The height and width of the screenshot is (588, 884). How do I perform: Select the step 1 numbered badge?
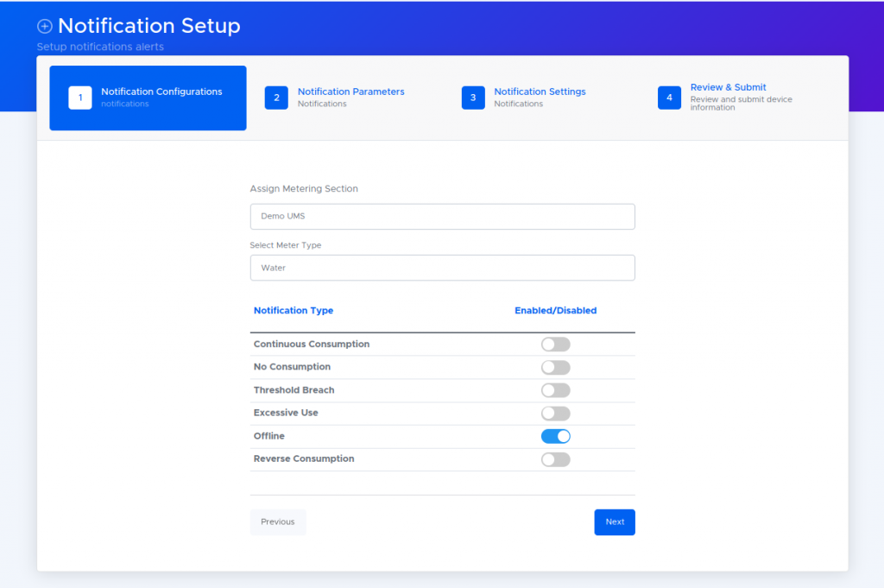(79, 98)
